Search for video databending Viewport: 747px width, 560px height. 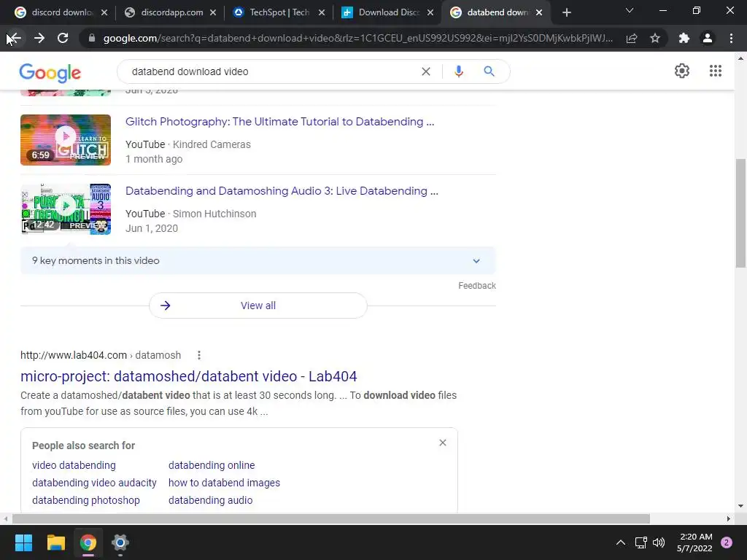[x=74, y=465]
